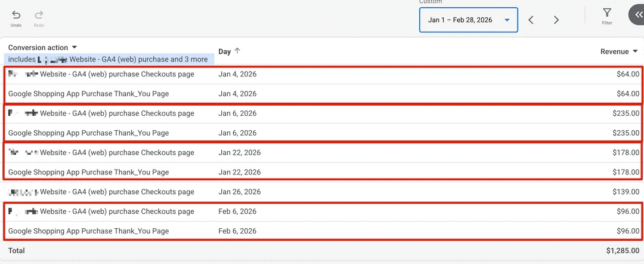Select Jan 22 Google Shopping App Purchase row name
This screenshot has width=644, height=264.
tap(88, 172)
